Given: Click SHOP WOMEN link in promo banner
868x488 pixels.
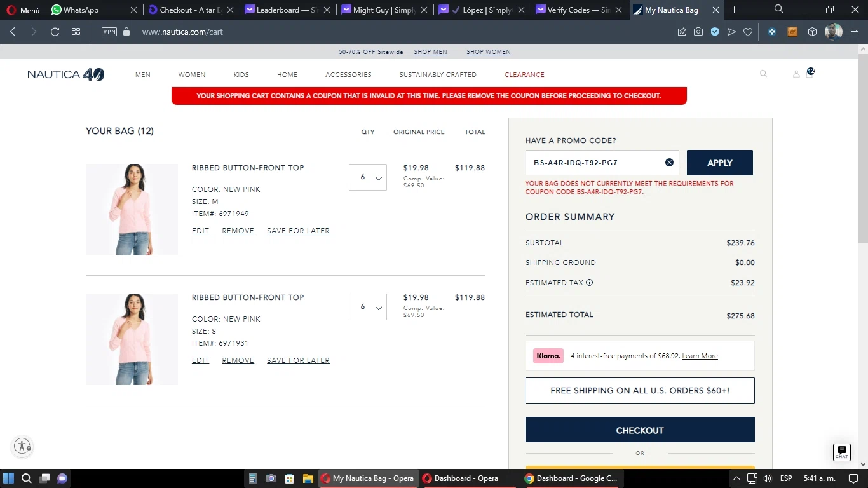Looking at the screenshot, I should [x=489, y=52].
